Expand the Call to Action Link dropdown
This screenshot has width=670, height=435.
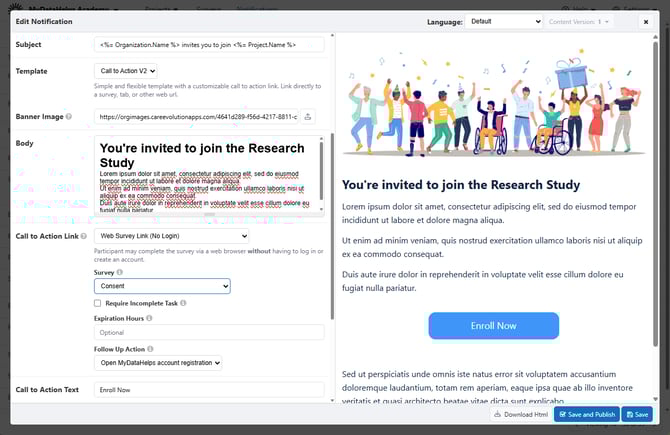pyautogui.click(x=161, y=236)
